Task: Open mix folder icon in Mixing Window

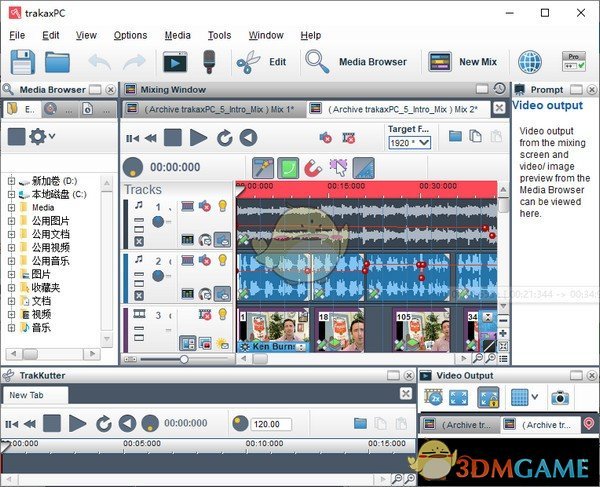Action: tap(455, 136)
